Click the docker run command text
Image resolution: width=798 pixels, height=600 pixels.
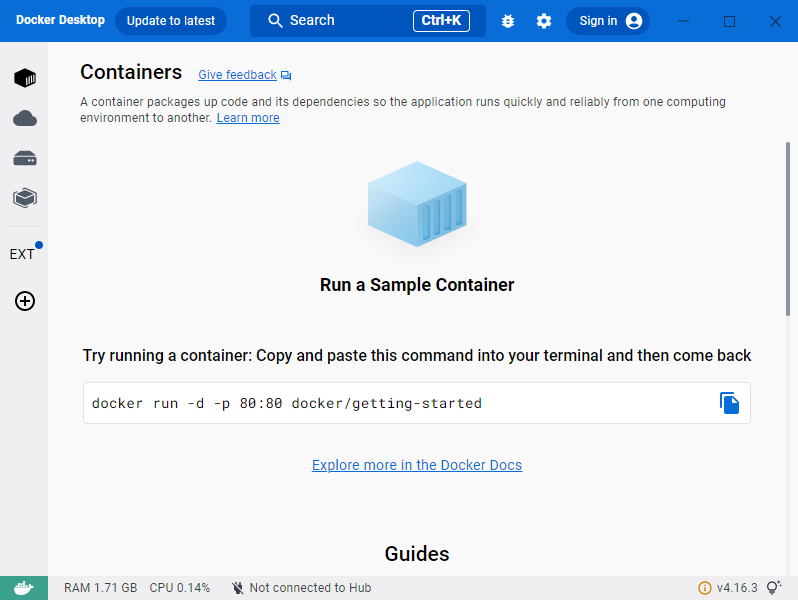tap(287, 403)
